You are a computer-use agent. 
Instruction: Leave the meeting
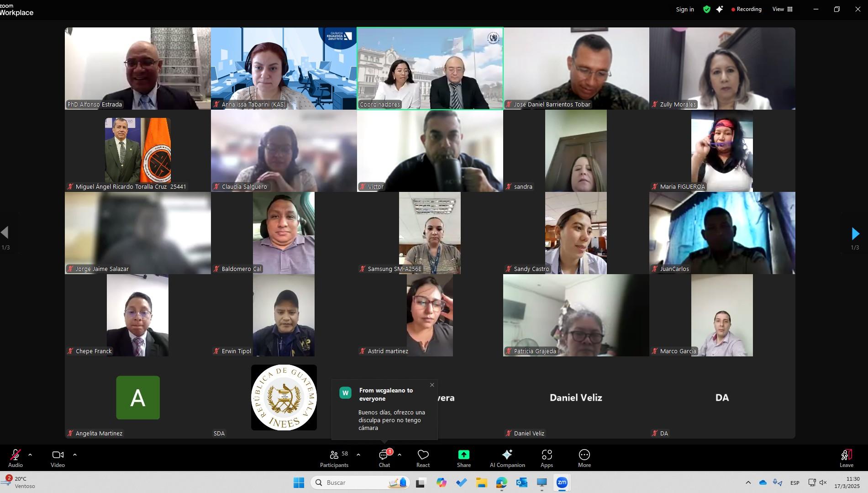point(846,458)
